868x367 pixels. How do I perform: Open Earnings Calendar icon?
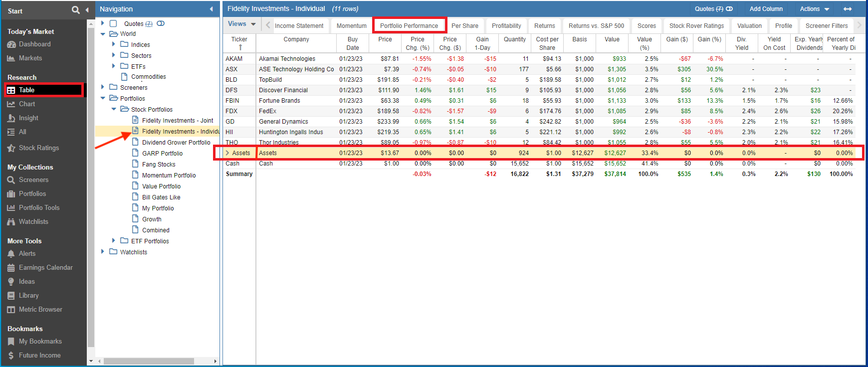pos(11,268)
